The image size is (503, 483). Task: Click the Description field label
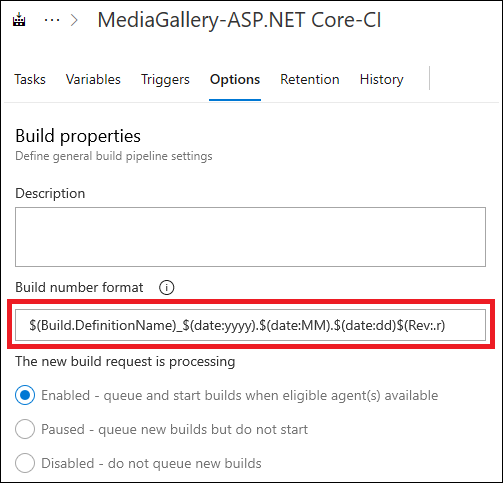click(x=50, y=193)
